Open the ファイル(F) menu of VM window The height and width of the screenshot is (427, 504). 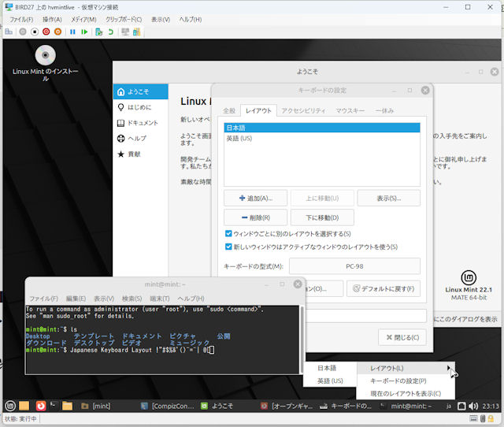pyautogui.click(x=21, y=19)
